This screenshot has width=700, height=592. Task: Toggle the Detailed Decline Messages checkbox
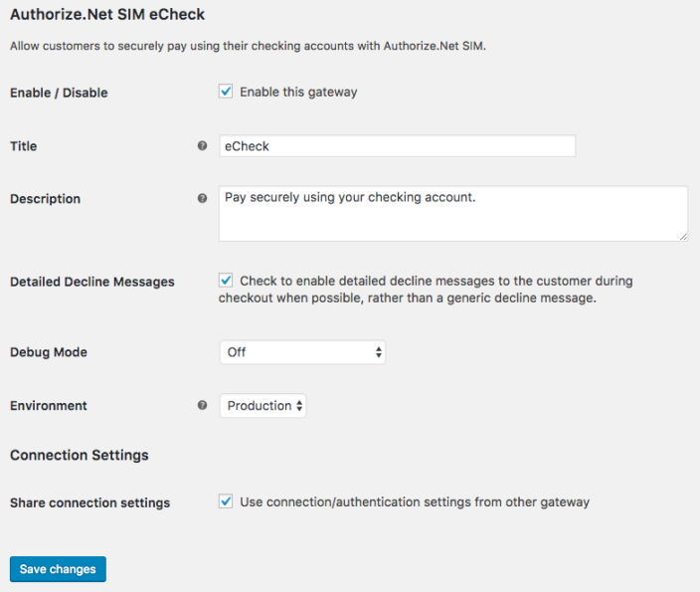click(226, 282)
